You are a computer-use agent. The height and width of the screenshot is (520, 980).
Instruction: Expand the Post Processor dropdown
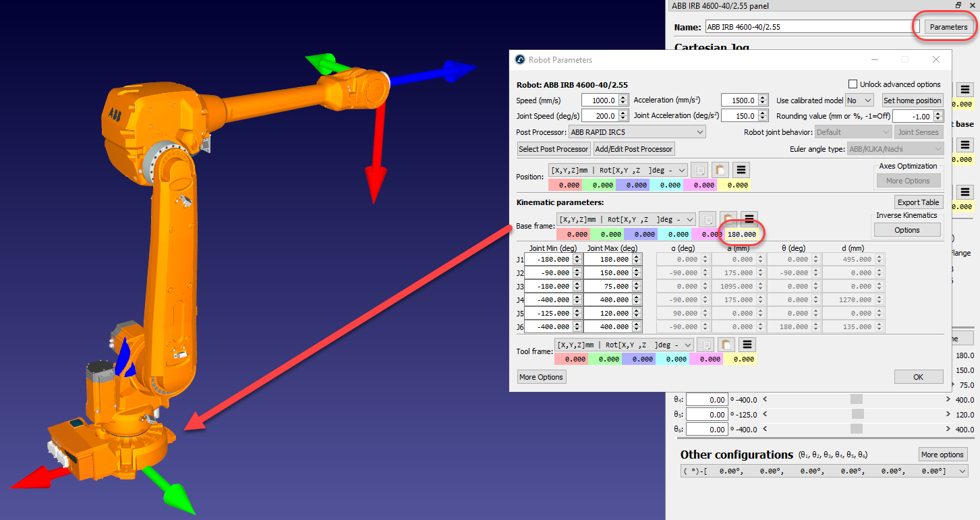(637, 132)
